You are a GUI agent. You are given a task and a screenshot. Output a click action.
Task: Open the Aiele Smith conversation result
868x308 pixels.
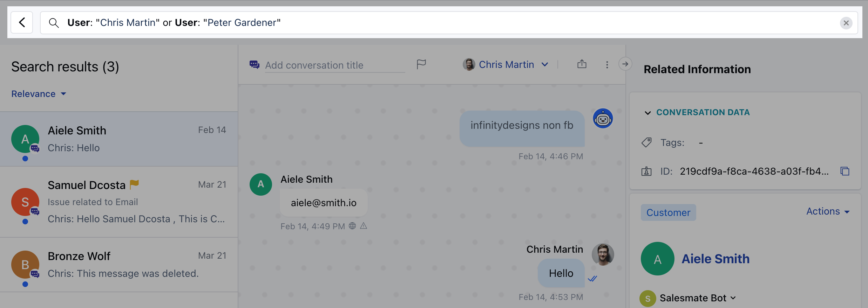tap(119, 139)
